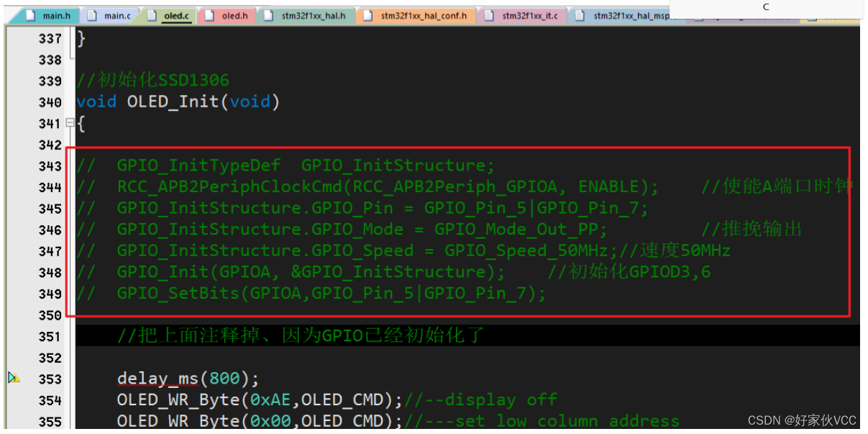Click the code line 'void OLED_Init(void)'
868x434 pixels.
[178, 101]
